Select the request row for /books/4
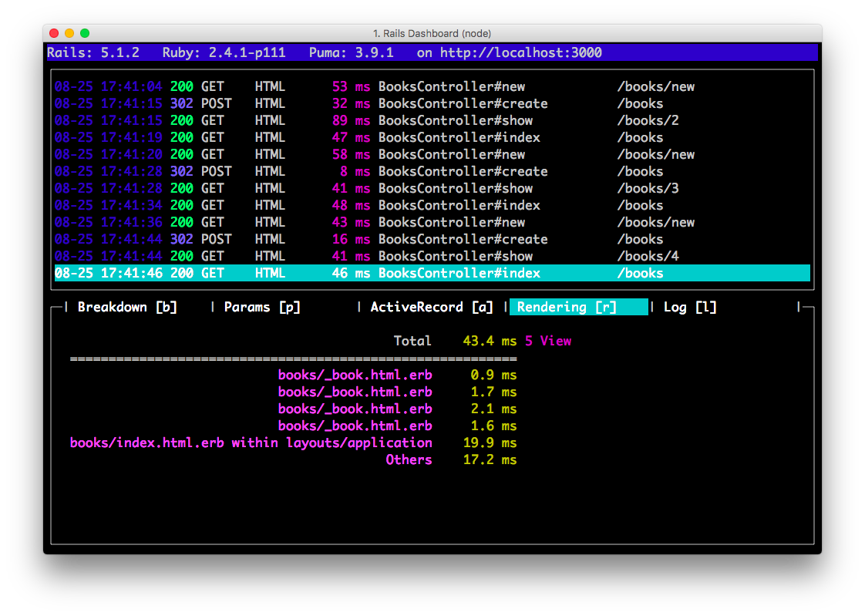Viewport: 865px width, 616px height. [x=432, y=257]
